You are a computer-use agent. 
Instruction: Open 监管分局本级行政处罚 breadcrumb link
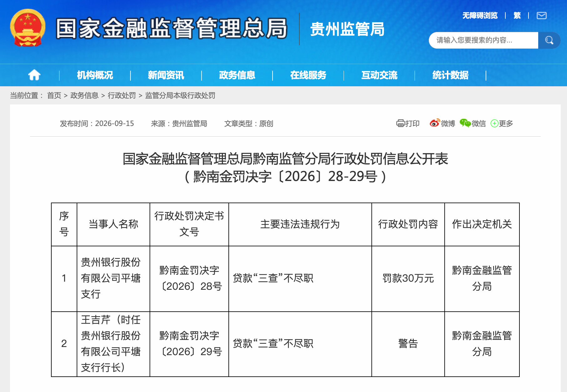pyautogui.click(x=180, y=95)
